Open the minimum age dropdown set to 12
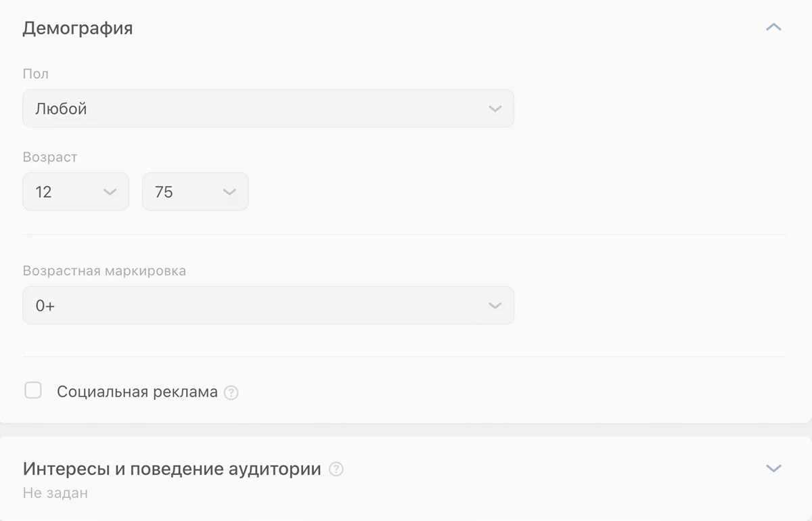This screenshot has height=521, width=812. point(75,192)
